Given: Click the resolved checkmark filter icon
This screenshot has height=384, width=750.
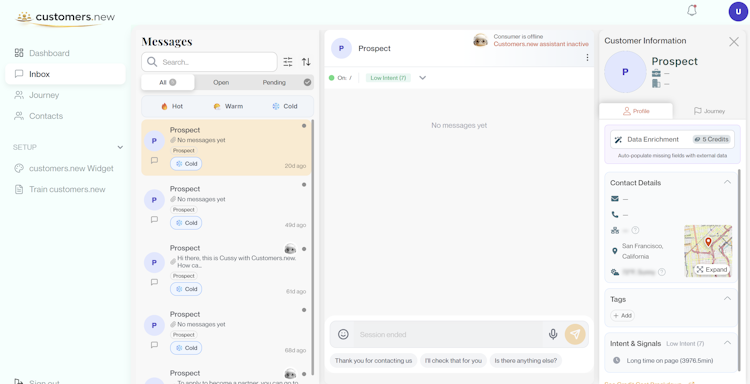Looking at the screenshot, I should [x=308, y=82].
